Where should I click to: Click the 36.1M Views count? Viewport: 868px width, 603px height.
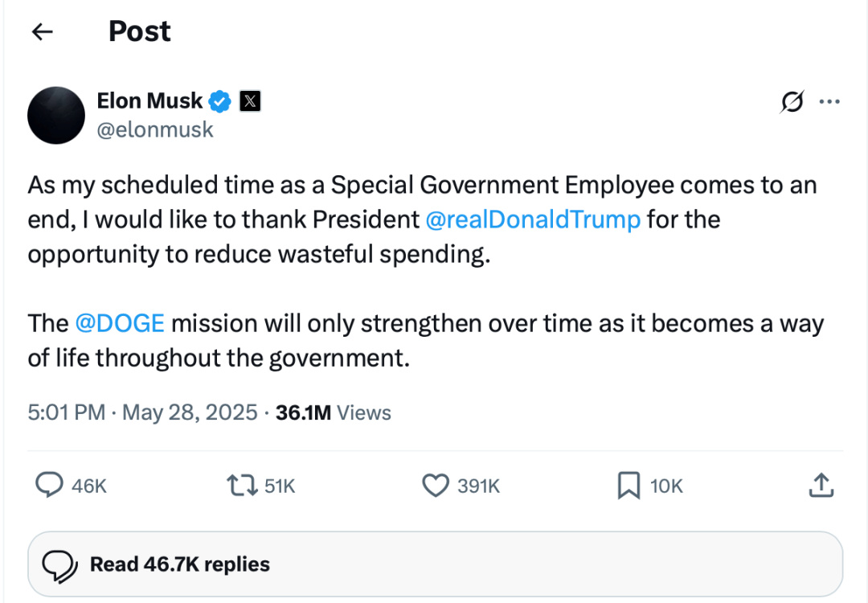(x=333, y=412)
